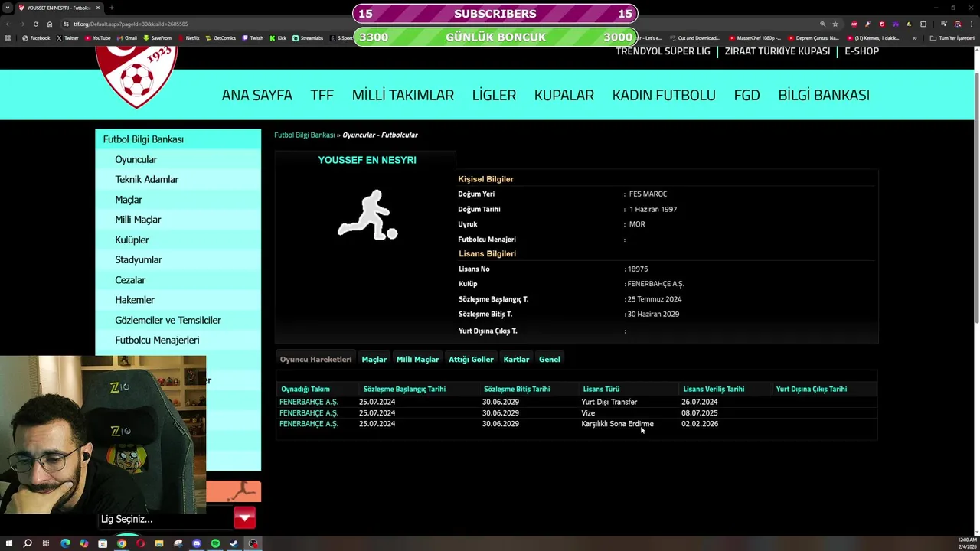Open Chrome from the taskbar
Viewport: 980px width, 551px height.
[x=121, y=543]
